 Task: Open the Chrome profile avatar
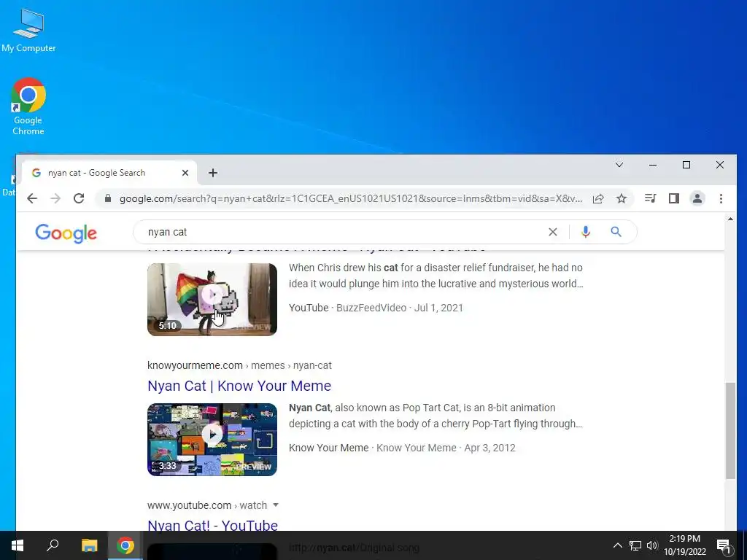pos(697,198)
